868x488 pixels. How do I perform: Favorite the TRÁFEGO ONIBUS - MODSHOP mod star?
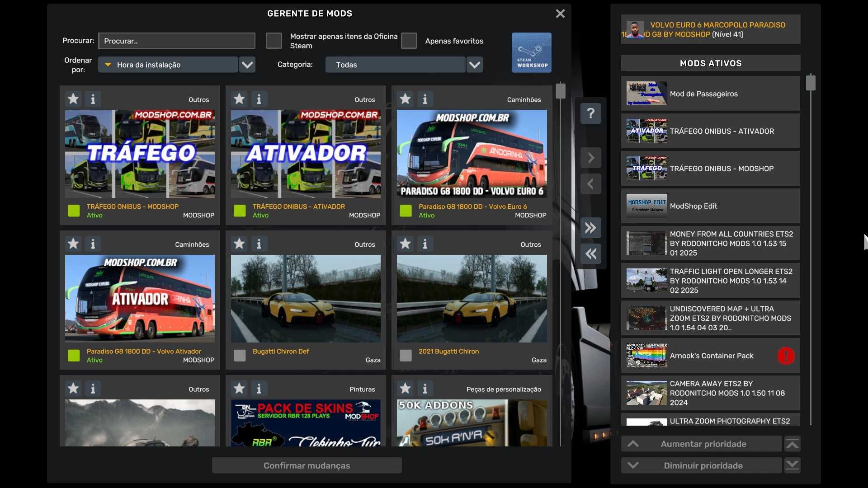[73, 99]
